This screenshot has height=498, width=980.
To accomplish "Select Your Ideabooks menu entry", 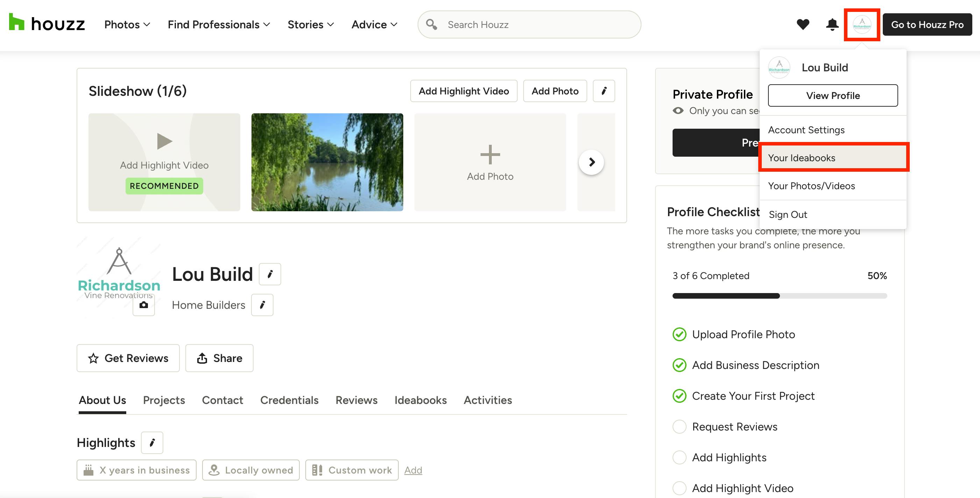I will pos(833,158).
